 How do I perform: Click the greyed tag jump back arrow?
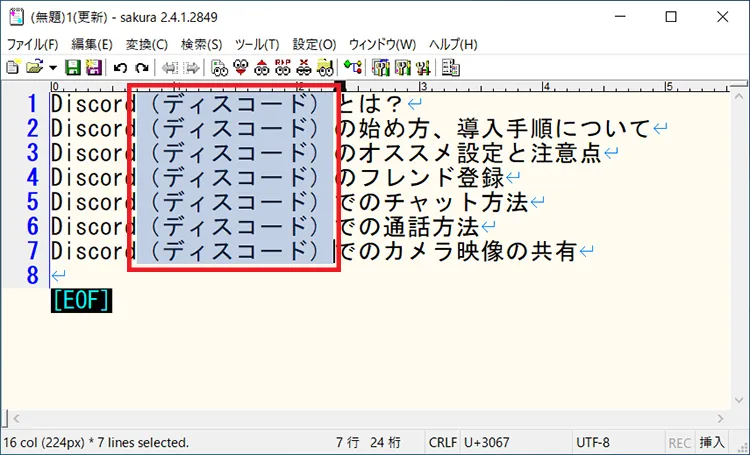tap(169, 68)
